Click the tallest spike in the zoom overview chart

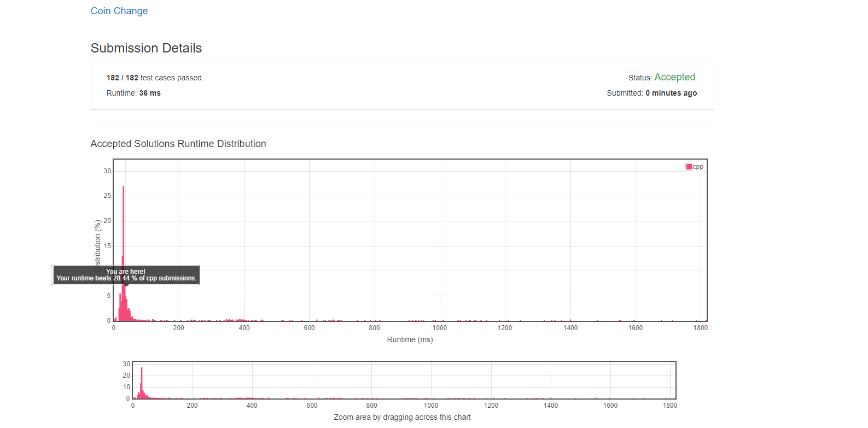click(142, 383)
